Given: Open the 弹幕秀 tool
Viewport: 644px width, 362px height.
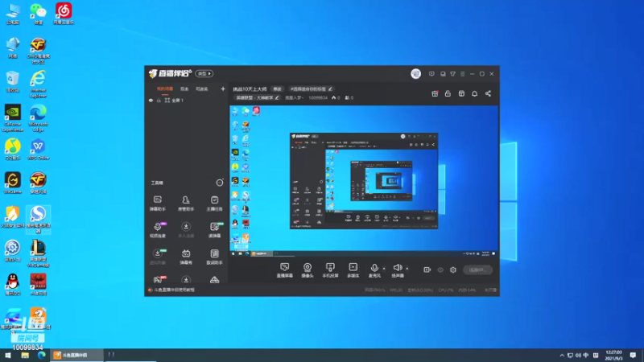Looking at the screenshot, I should click(x=186, y=257).
